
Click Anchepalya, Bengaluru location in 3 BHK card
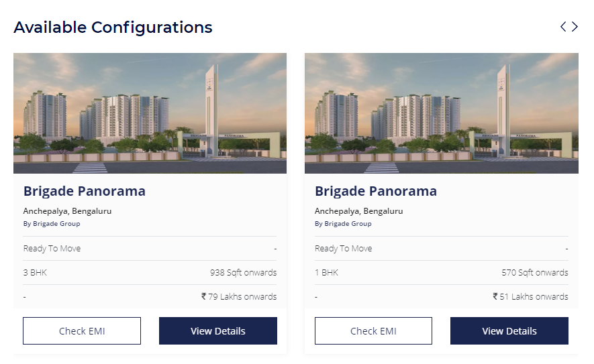[67, 210]
